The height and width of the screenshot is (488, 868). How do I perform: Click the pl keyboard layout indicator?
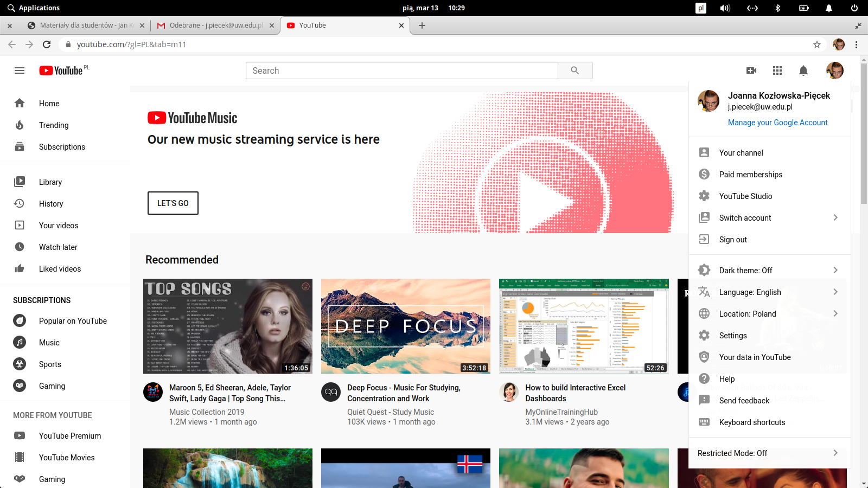click(701, 8)
